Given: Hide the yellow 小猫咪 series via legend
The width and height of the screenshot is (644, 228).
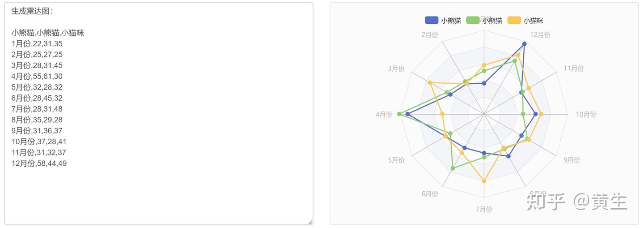Looking at the screenshot, I should 514,20.
